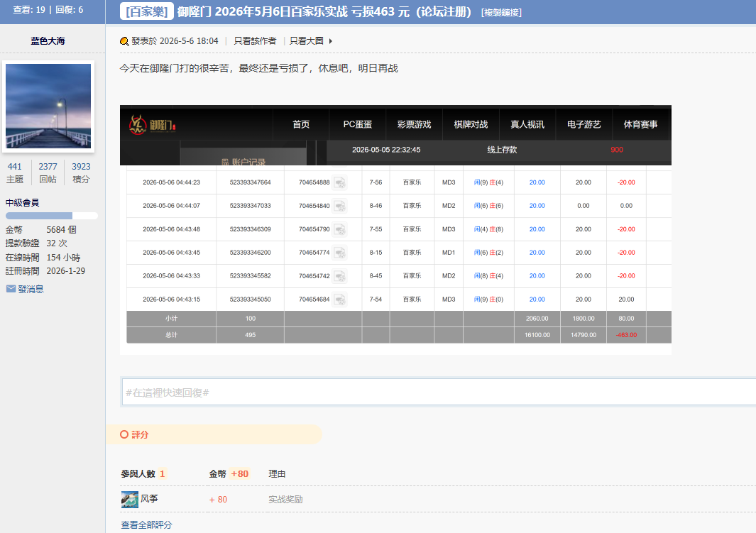756x533 pixels.
Task: Click 發消息 to message the author
Action: (x=31, y=289)
